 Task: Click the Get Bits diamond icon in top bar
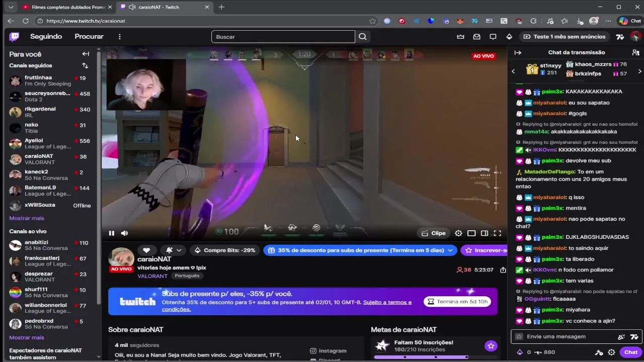509,37
